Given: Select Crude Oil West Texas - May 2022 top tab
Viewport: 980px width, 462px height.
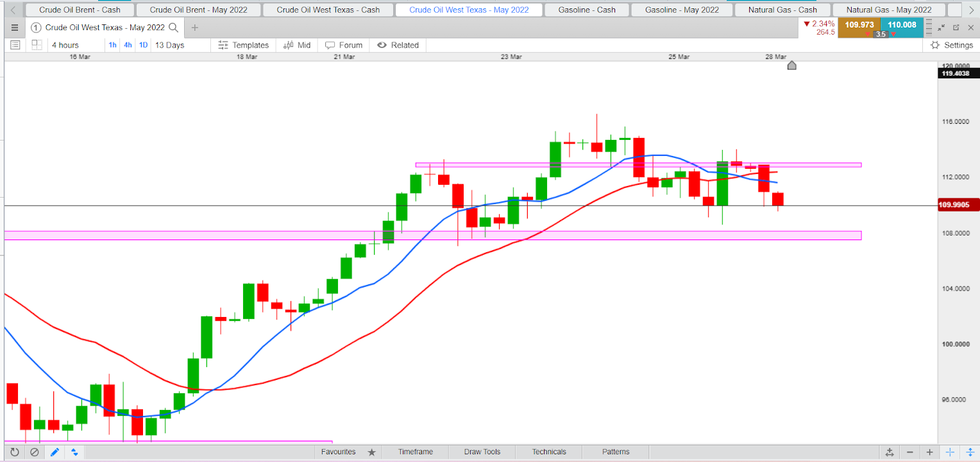Looking at the screenshot, I should pos(469,10).
